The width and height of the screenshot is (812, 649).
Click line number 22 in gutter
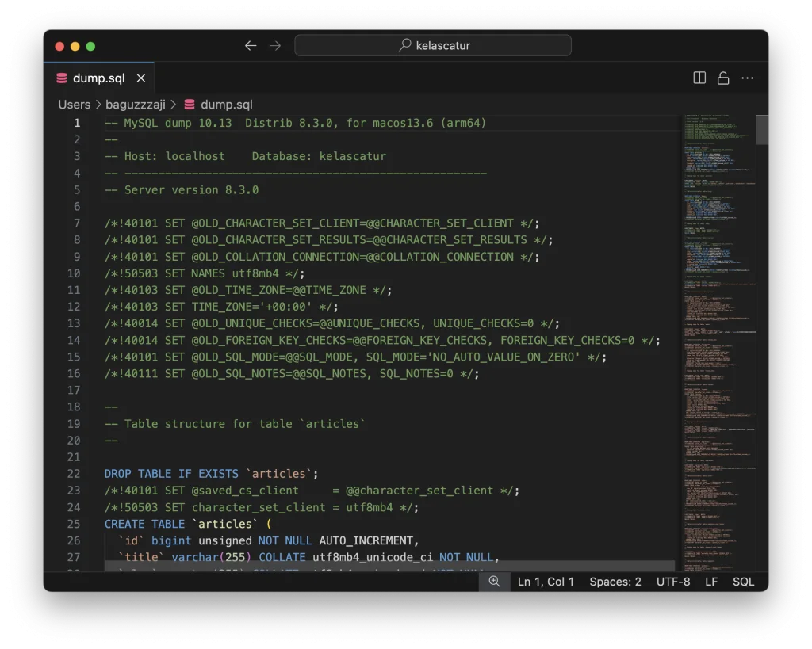(x=74, y=474)
